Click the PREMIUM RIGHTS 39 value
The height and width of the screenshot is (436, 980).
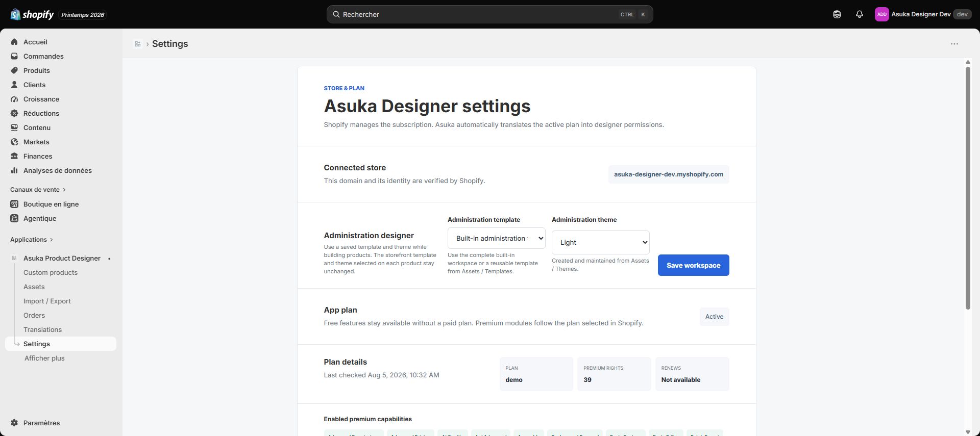(x=587, y=380)
